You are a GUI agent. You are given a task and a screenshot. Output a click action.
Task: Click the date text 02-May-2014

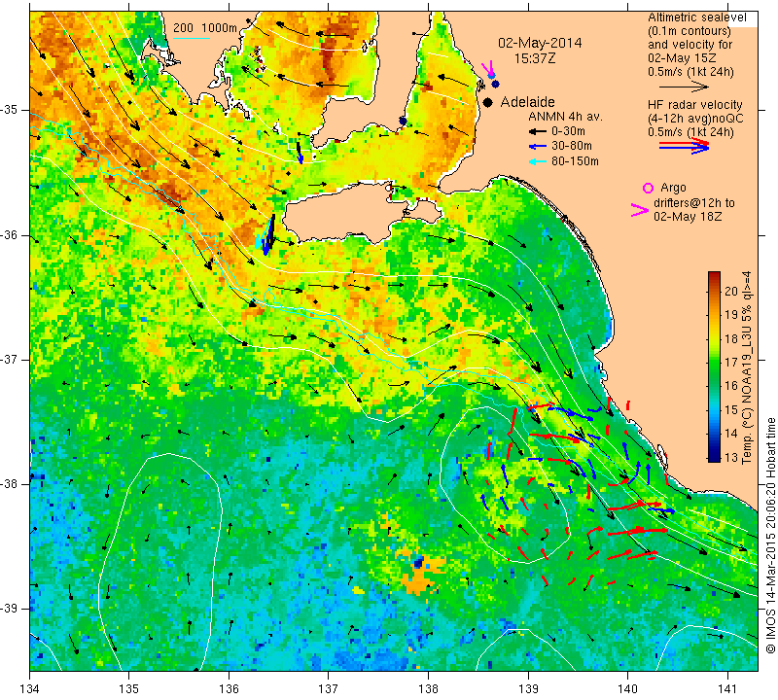click(x=540, y=43)
